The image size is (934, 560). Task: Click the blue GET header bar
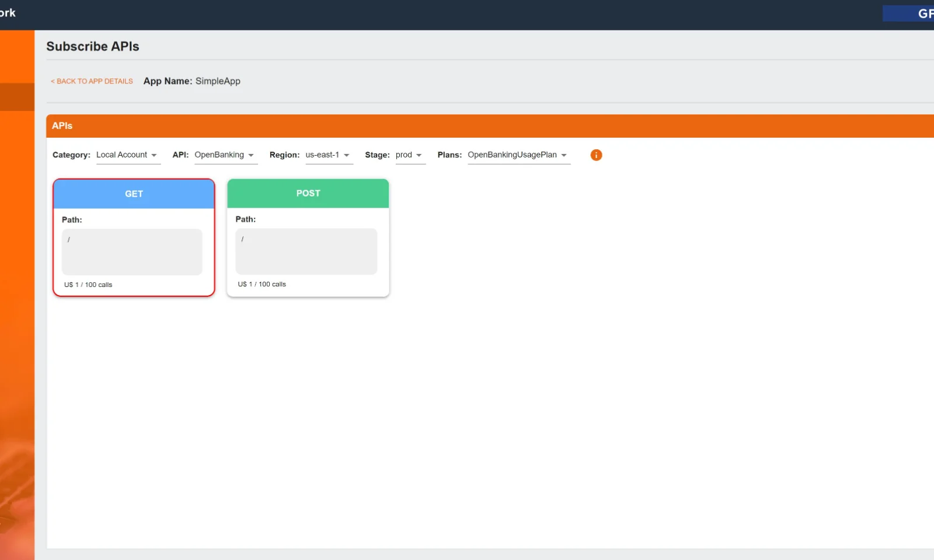click(134, 194)
